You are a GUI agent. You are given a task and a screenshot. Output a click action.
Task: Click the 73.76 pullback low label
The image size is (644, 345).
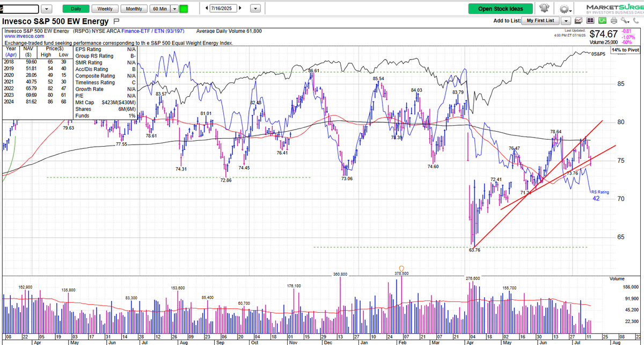coord(573,173)
